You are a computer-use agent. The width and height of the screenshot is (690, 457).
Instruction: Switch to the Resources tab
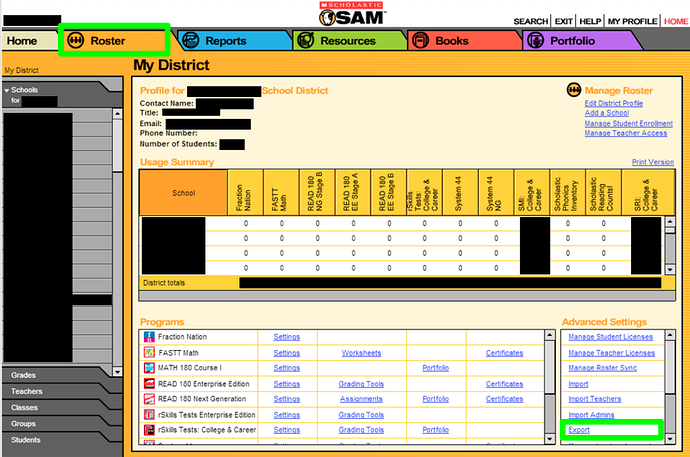pyautogui.click(x=348, y=40)
